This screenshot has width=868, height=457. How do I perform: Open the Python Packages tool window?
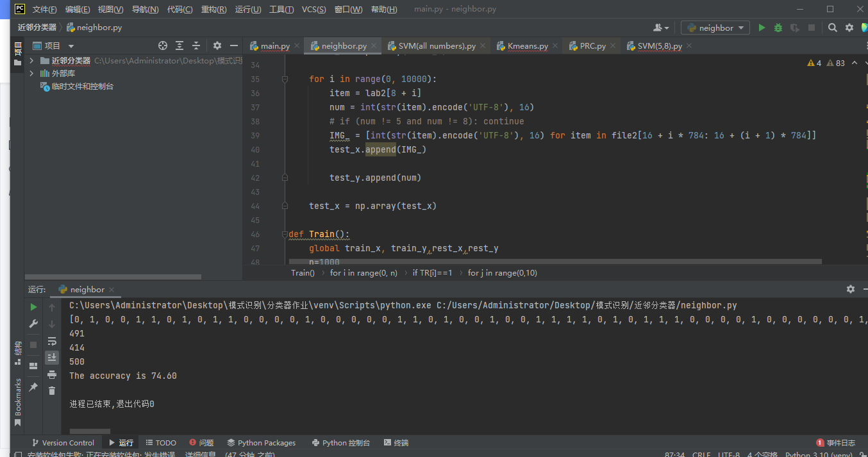click(x=262, y=442)
